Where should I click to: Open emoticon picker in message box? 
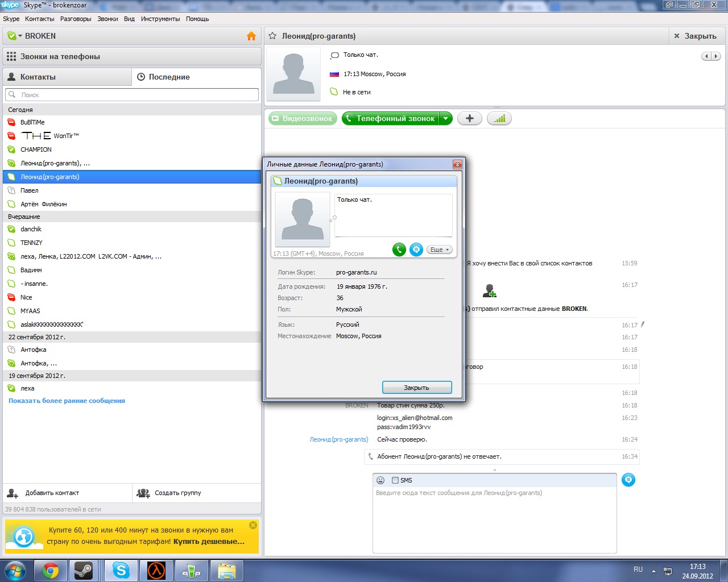380,480
